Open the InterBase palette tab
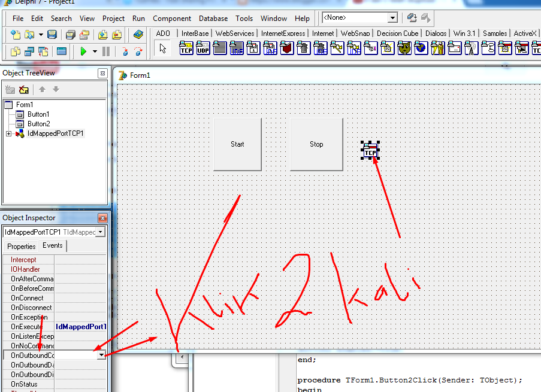 (195, 34)
